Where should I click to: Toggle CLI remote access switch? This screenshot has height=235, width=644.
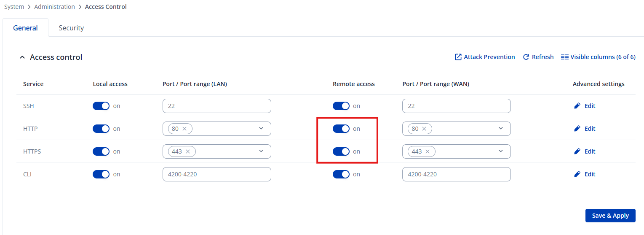click(341, 174)
